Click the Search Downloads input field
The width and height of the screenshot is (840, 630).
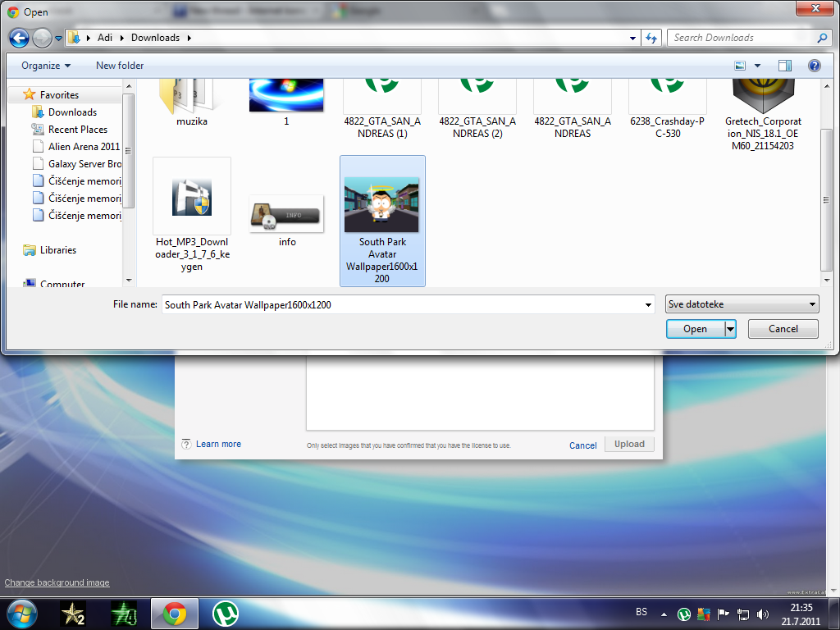(741, 38)
